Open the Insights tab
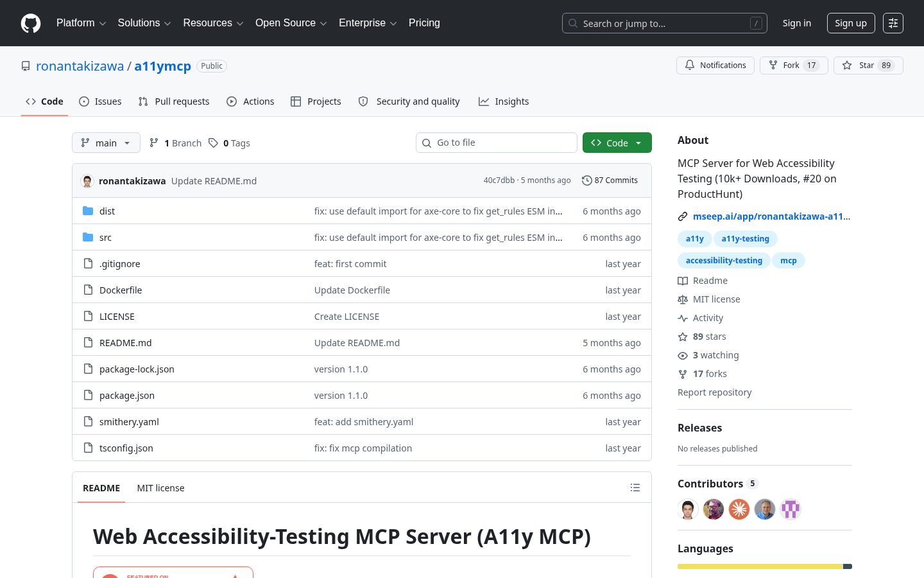Image resolution: width=924 pixels, height=578 pixels. coord(504,101)
